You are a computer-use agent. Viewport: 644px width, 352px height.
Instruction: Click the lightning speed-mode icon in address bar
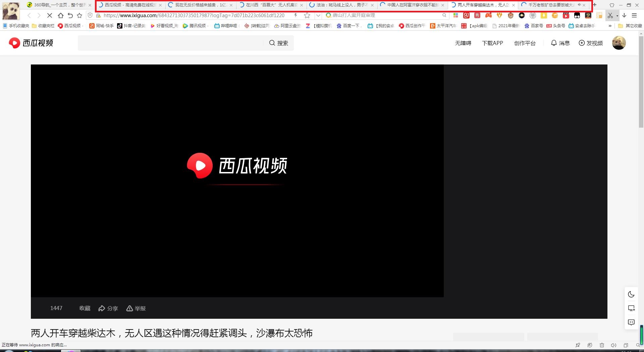tap(296, 15)
